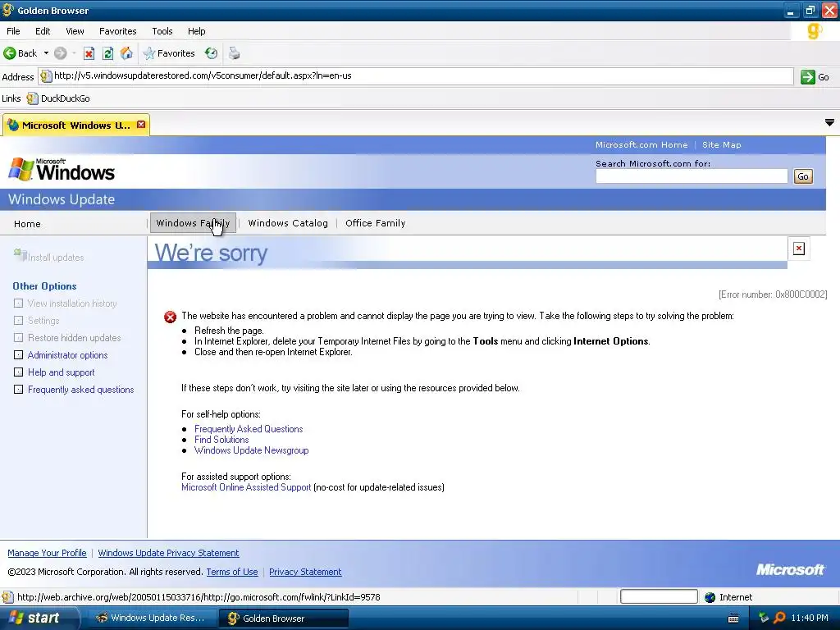
Task: Open History clock icon
Action: click(211, 53)
